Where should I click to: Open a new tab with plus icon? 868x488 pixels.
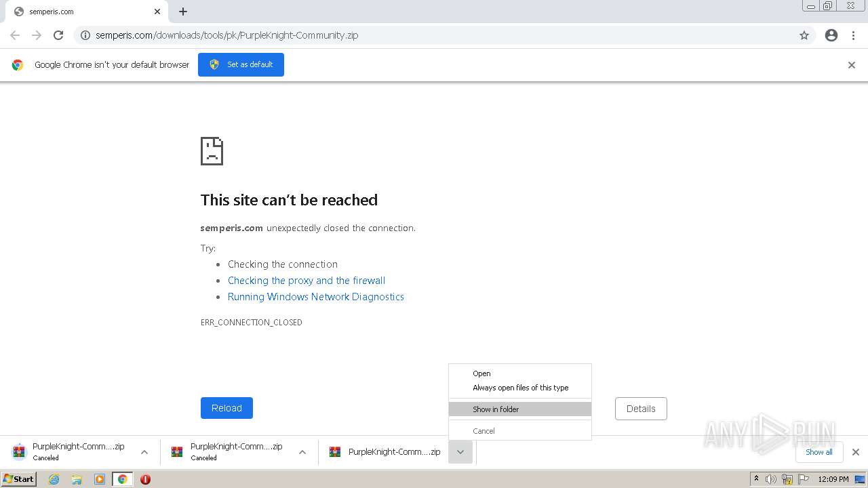pos(183,12)
